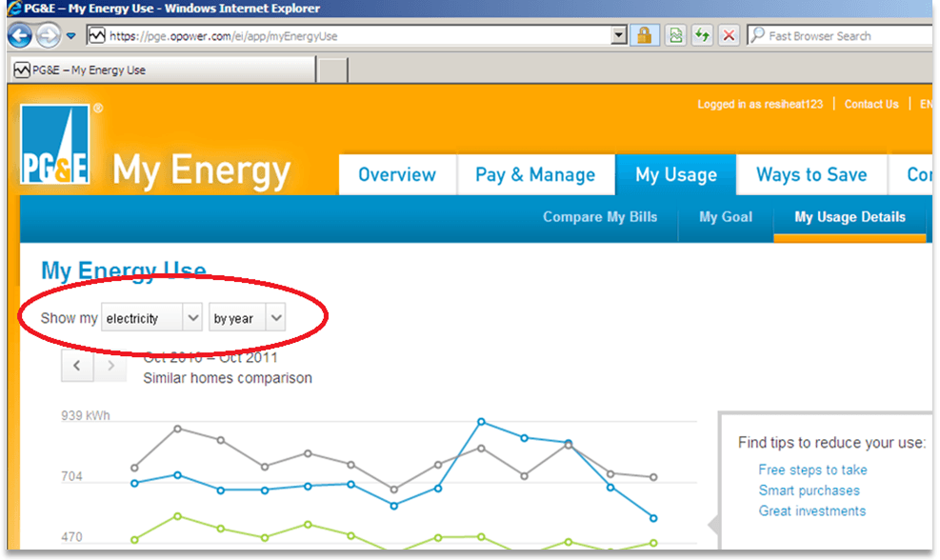Click the security padlock icon
This screenshot has width=940, height=560.
click(x=645, y=36)
